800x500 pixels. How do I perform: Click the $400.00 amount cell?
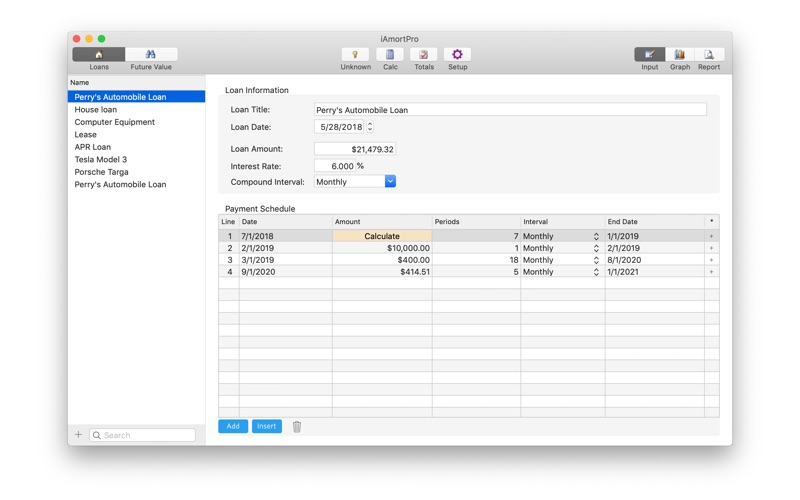coord(382,260)
